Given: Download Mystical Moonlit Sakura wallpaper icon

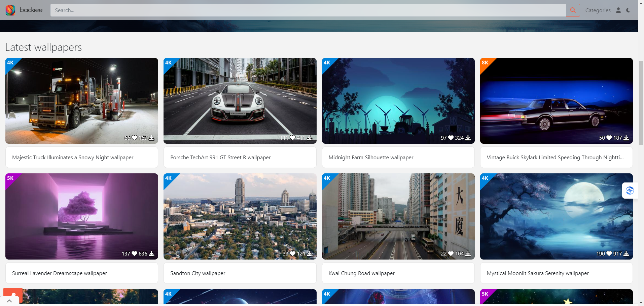Looking at the screenshot, I should click(x=626, y=253).
